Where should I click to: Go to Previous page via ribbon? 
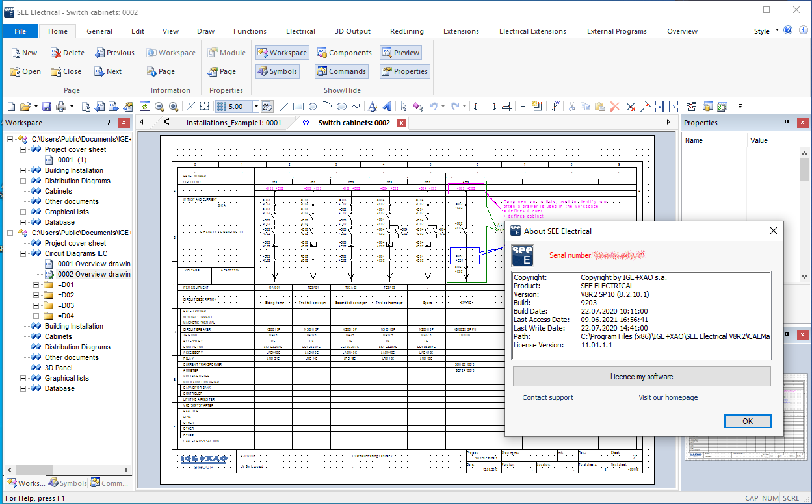(114, 53)
